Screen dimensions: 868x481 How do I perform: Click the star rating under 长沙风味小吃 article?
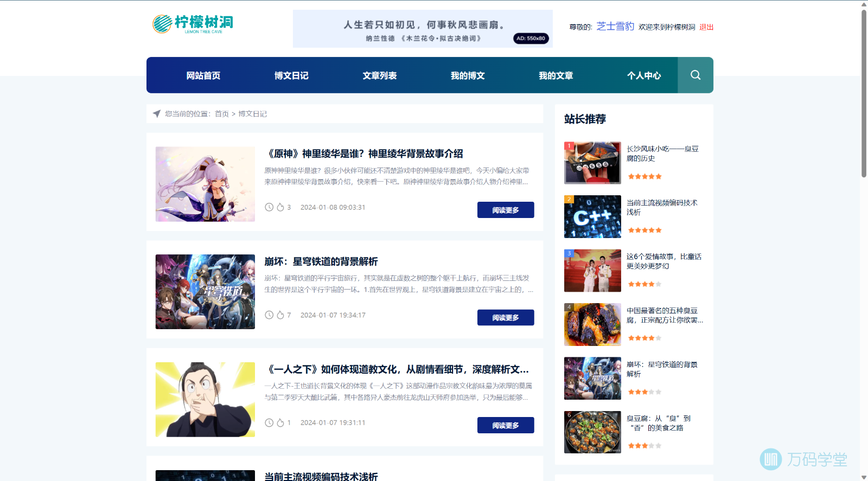(644, 177)
